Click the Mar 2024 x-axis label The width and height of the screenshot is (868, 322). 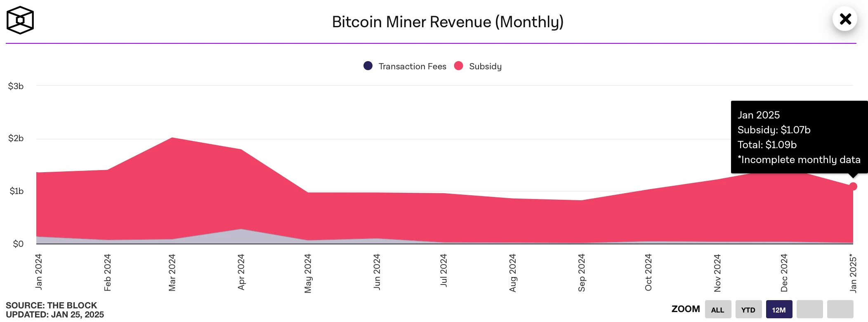coord(172,272)
